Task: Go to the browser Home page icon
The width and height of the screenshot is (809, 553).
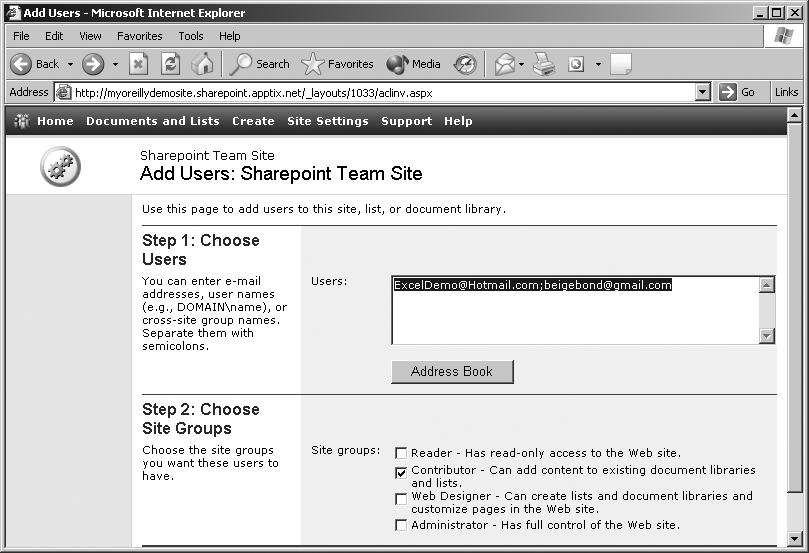Action: [x=202, y=64]
